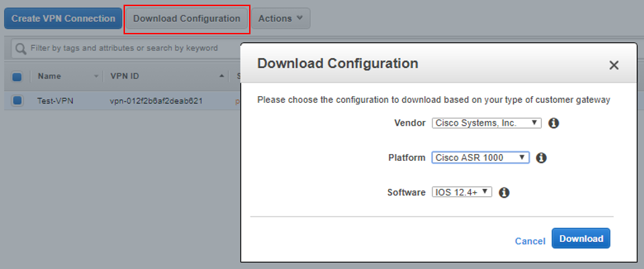This screenshot has height=269, width=644.
Task: Open the Software version dropdown
Action: coord(461,192)
